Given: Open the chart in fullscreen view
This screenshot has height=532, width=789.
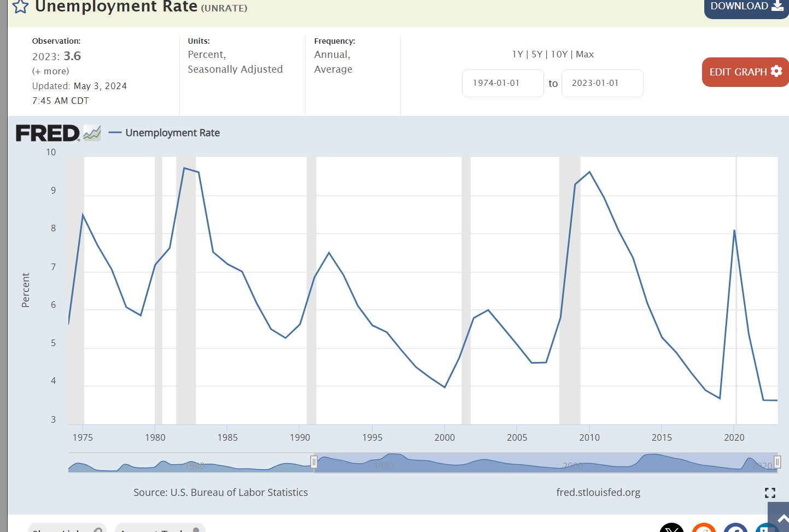Looking at the screenshot, I should (x=770, y=493).
